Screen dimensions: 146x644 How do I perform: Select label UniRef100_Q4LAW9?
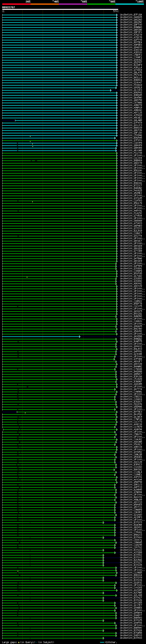[x=131, y=120]
